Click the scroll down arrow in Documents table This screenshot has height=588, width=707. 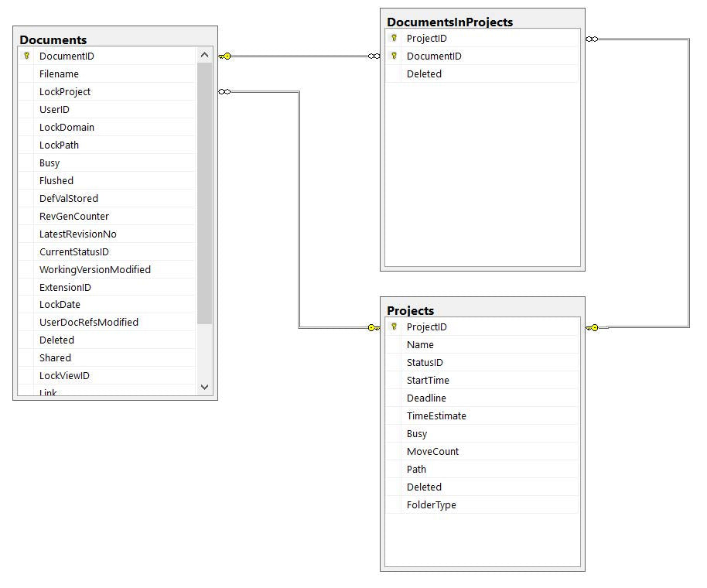204,387
